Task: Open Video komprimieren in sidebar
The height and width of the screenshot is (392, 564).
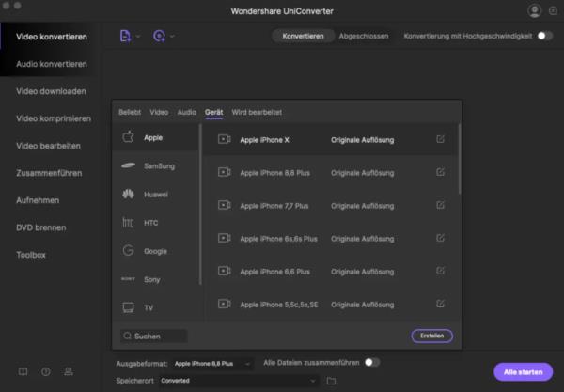Action: point(54,118)
